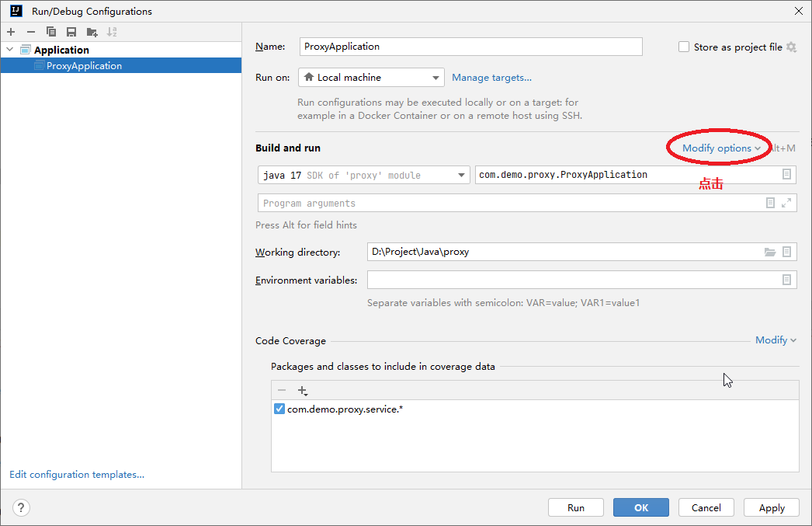Click the Create New Folder icon
Viewport: 812px width, 526px height.
coord(92,32)
